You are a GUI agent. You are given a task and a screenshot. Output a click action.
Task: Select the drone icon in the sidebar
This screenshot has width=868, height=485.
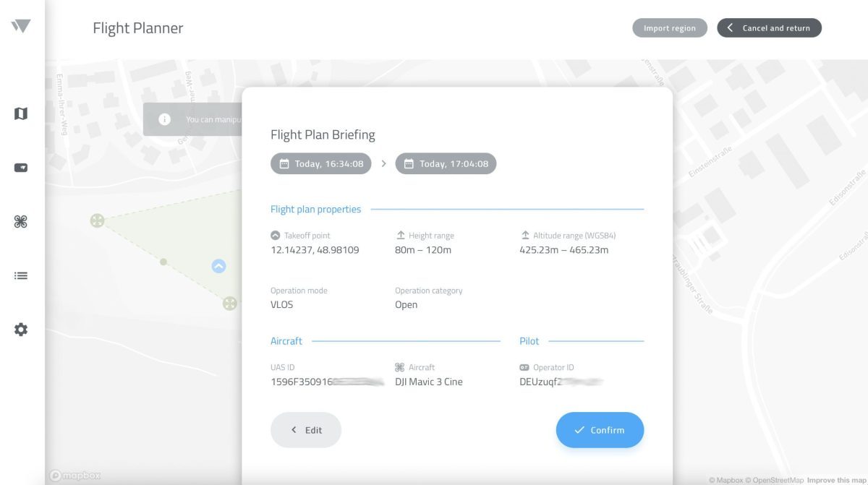click(20, 221)
